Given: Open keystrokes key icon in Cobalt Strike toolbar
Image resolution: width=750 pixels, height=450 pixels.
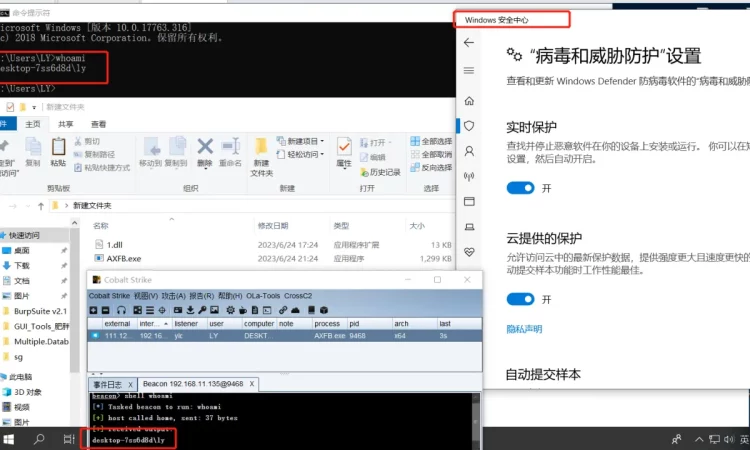Looking at the screenshot, I should (x=202, y=310).
